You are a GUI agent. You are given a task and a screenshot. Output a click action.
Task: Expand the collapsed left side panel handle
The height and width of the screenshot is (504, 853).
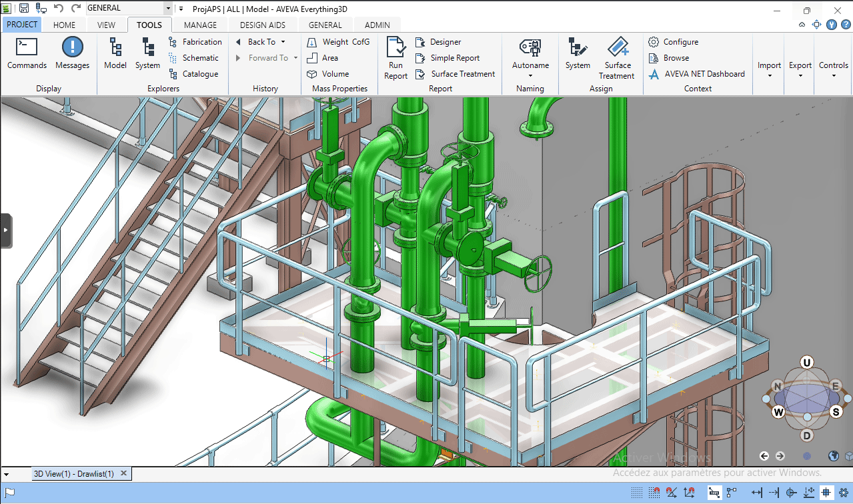point(6,231)
